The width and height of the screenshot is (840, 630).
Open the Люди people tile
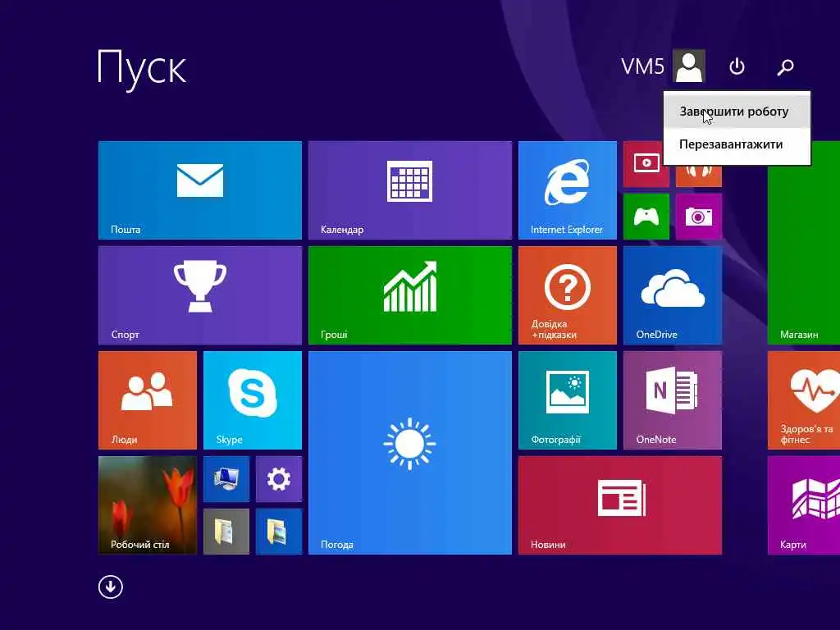coord(148,400)
